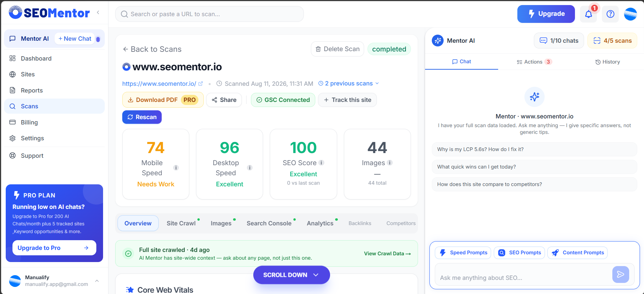Click the send message arrow icon
The image size is (644, 294).
(x=621, y=274)
